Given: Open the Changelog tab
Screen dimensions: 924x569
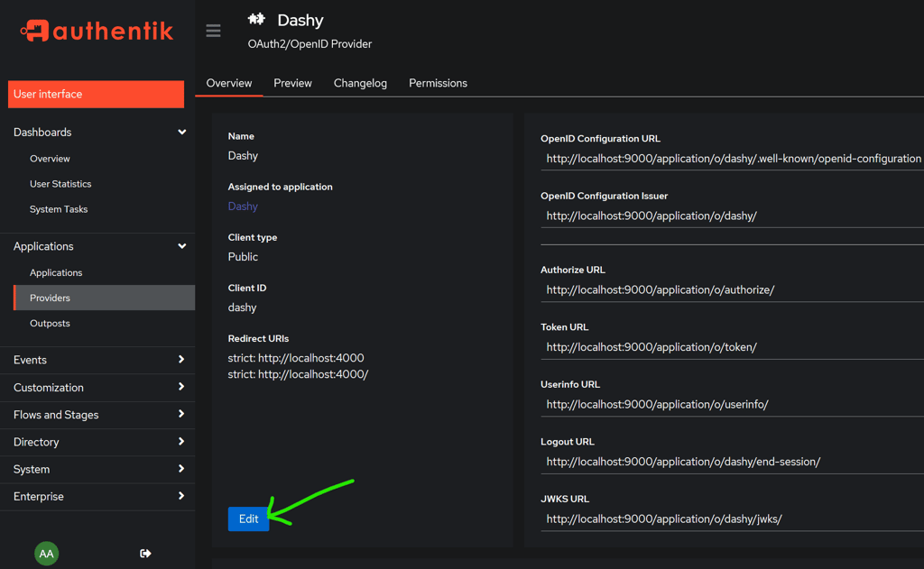Looking at the screenshot, I should pos(360,83).
